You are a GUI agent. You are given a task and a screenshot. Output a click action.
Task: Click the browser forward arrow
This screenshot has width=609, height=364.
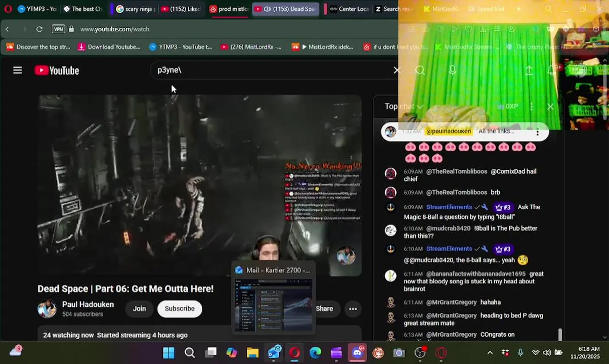pos(24,29)
